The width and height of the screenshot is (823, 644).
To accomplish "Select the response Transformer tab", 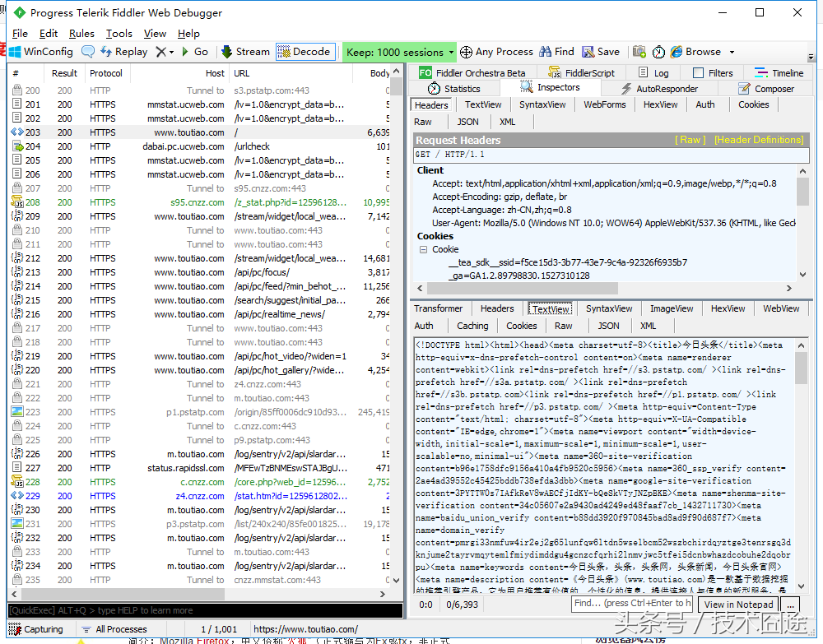I will pos(439,308).
